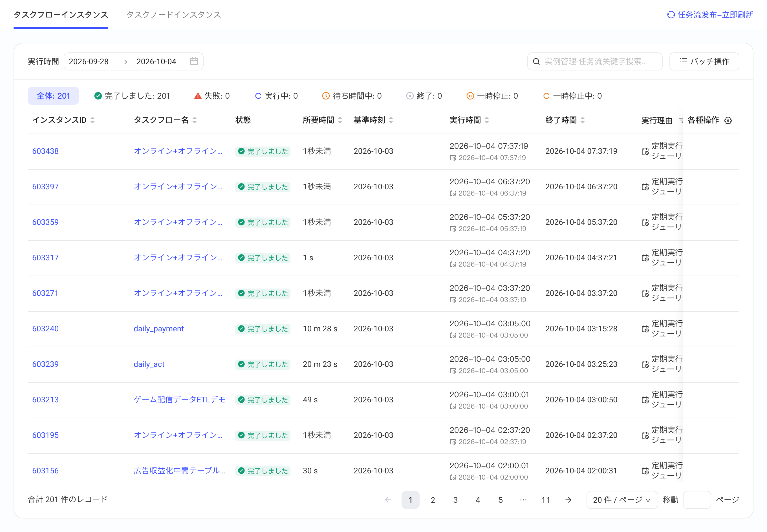This screenshot has width=767, height=532.
Task: Sort by 実行時間 column arrows
Action: click(486, 120)
